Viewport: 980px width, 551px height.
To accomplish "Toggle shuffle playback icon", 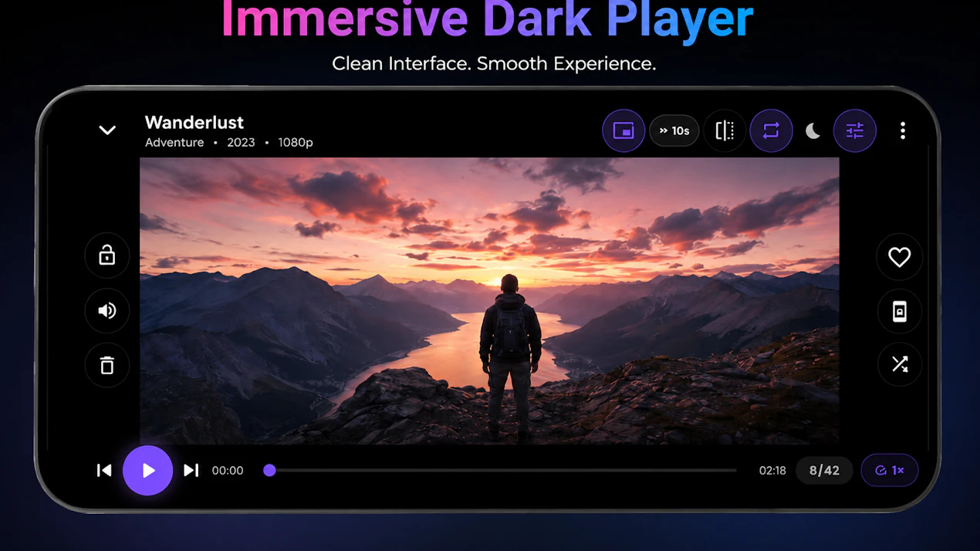I will pyautogui.click(x=899, y=364).
